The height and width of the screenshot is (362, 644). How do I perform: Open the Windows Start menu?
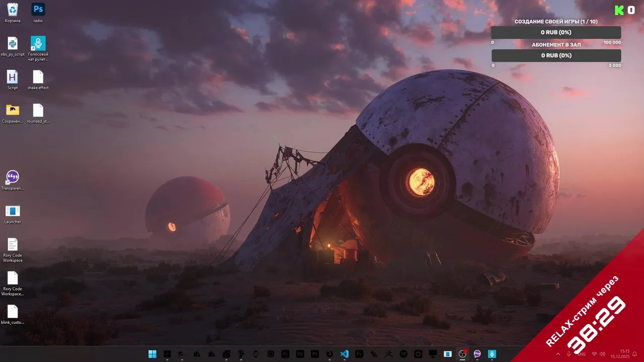pyautogui.click(x=152, y=354)
